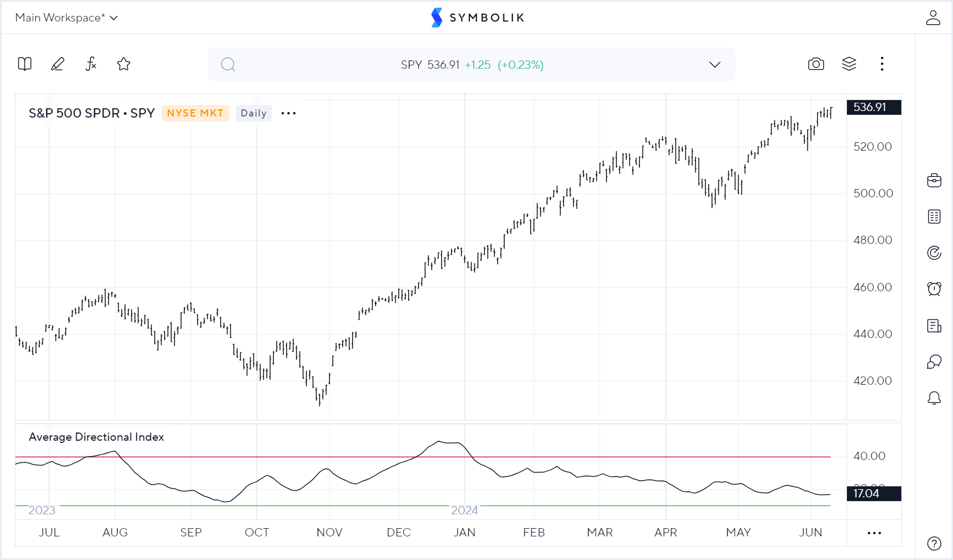
Task: Expand the SPY symbol dropdown chevron
Action: click(x=714, y=65)
